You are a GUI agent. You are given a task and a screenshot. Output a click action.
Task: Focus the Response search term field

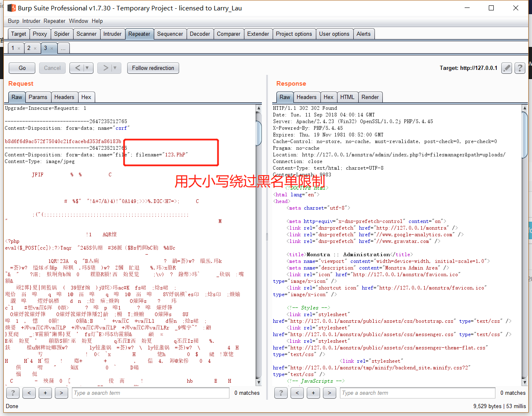(x=419, y=393)
